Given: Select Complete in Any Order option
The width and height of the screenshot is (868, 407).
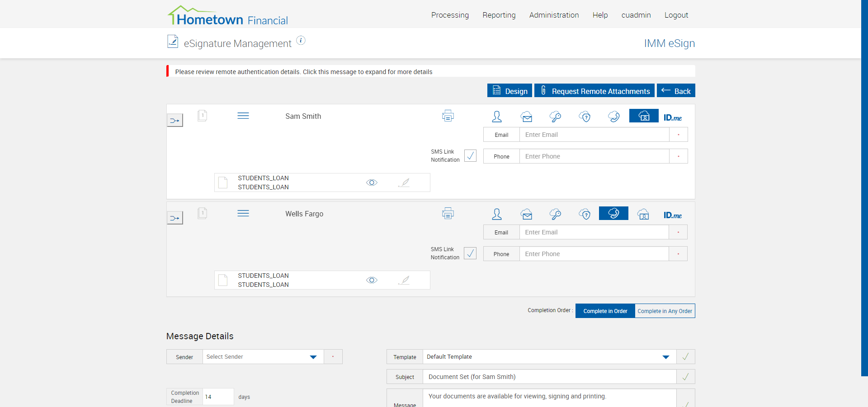Looking at the screenshot, I should (665, 311).
